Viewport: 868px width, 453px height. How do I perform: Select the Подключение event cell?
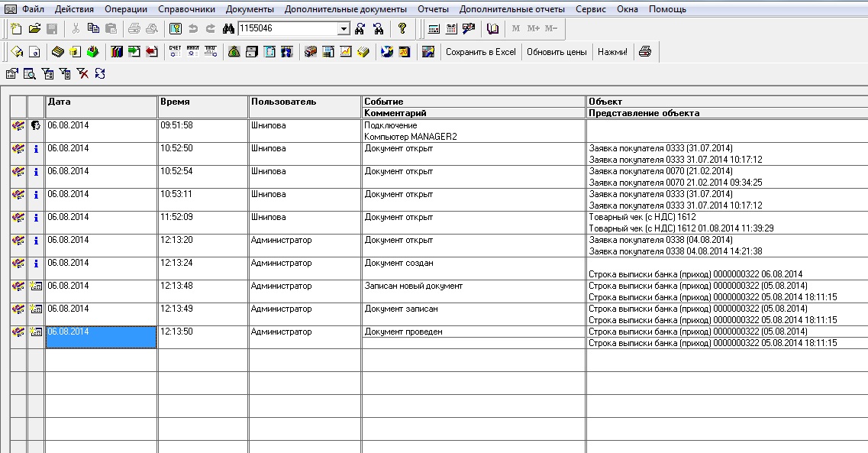(x=474, y=125)
